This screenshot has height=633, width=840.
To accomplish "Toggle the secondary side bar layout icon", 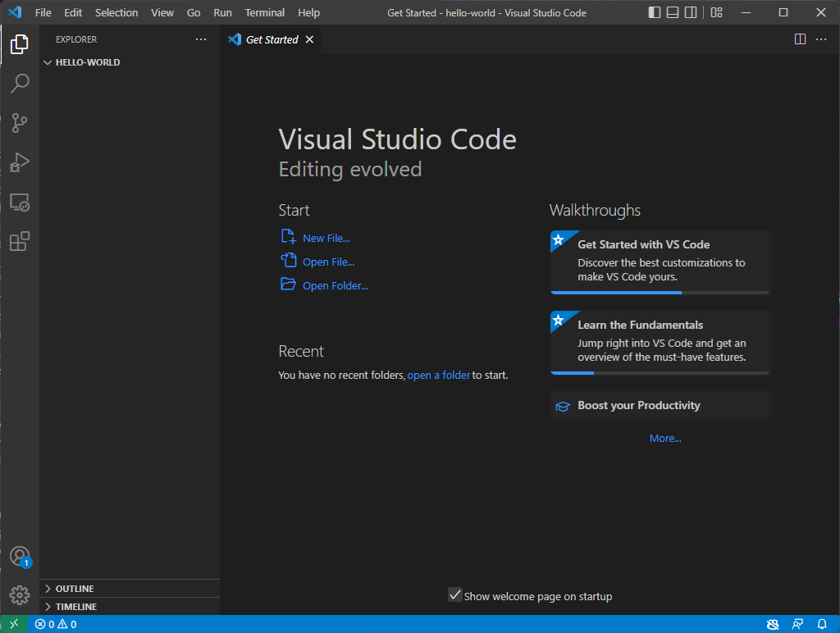I will pos(691,12).
